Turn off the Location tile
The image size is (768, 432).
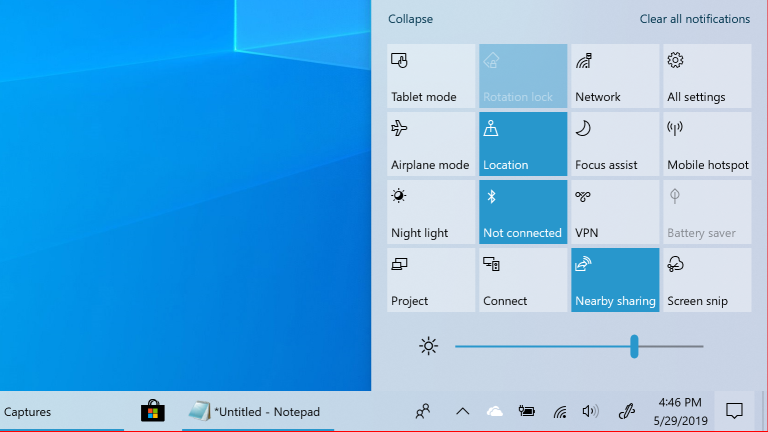click(x=523, y=144)
